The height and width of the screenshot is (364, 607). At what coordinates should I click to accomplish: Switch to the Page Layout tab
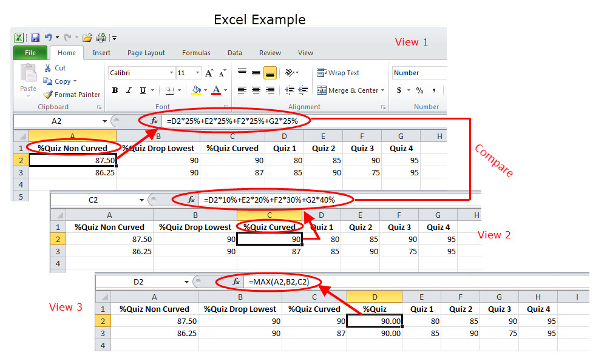coord(146,53)
